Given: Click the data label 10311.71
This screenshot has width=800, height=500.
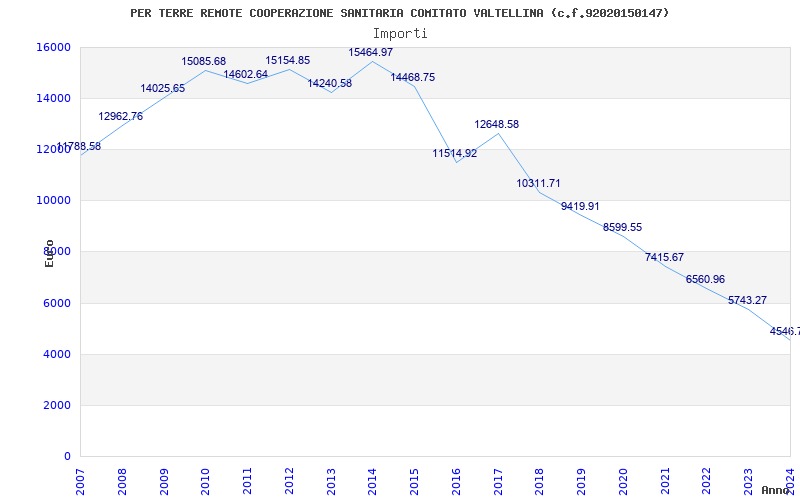Looking at the screenshot, I should 538,184.
